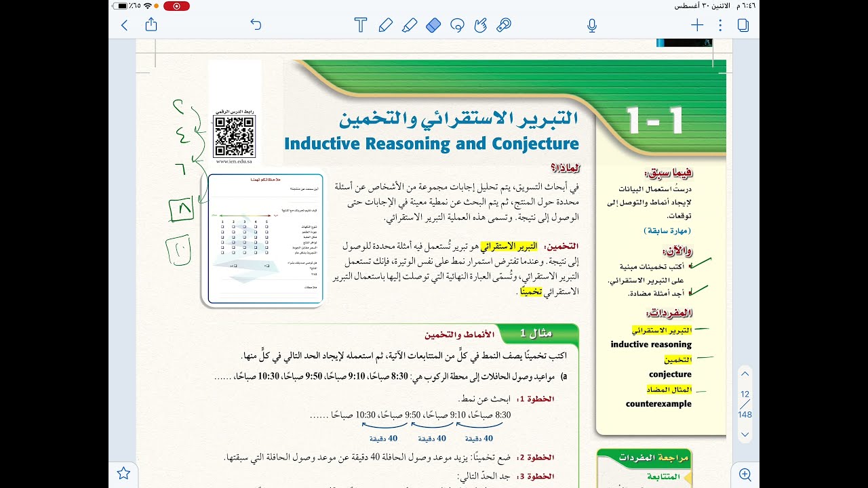Open the www.ien.edu.sa link
Image resolution: width=868 pixels, height=488 pixels.
pyautogui.click(x=234, y=162)
